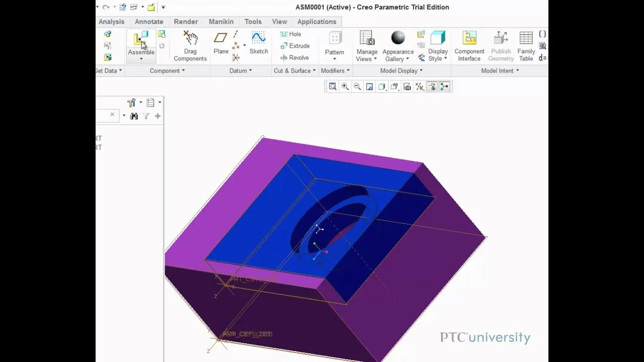Select the Revolve tool
This screenshot has width=644, height=362.
point(294,57)
